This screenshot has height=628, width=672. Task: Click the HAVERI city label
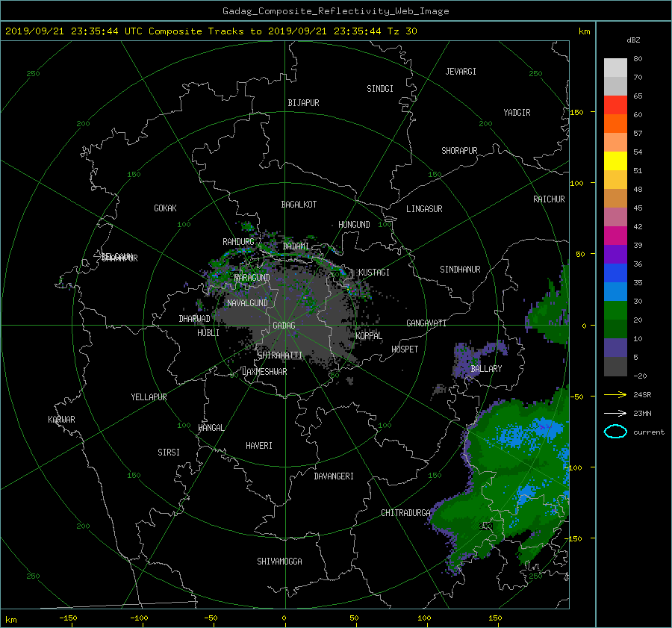259,446
